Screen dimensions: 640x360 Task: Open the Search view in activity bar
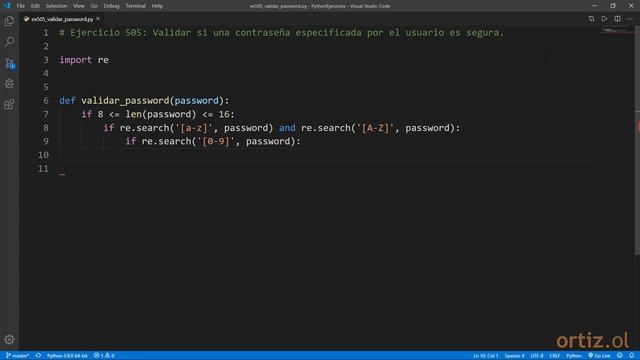9,42
